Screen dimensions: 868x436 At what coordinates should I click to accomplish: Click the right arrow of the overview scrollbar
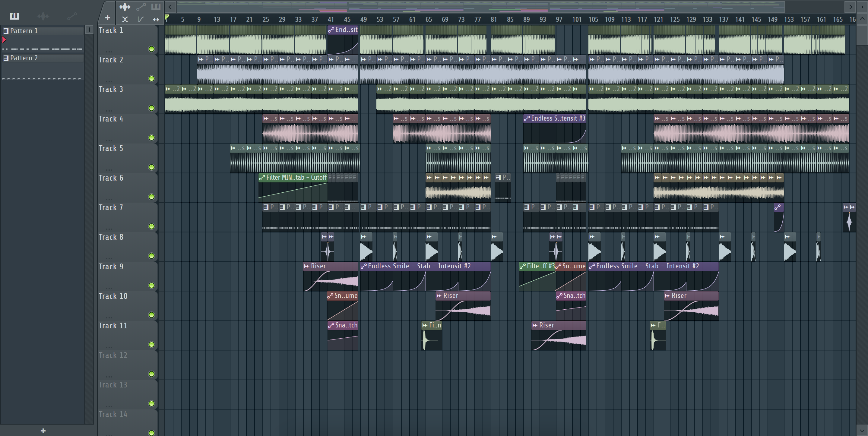click(x=850, y=7)
